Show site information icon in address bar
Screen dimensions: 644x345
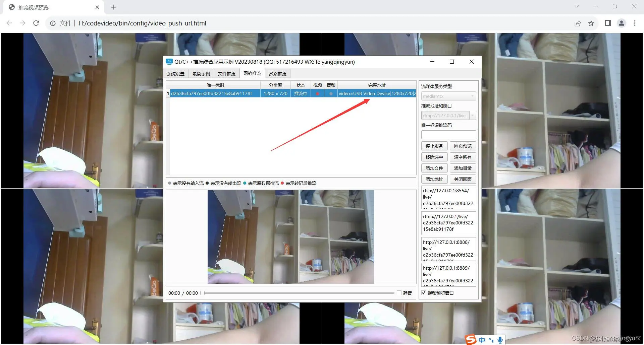53,23
